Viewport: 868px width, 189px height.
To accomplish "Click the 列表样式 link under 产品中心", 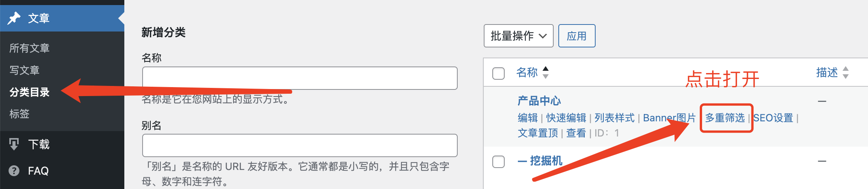I will pos(614,118).
